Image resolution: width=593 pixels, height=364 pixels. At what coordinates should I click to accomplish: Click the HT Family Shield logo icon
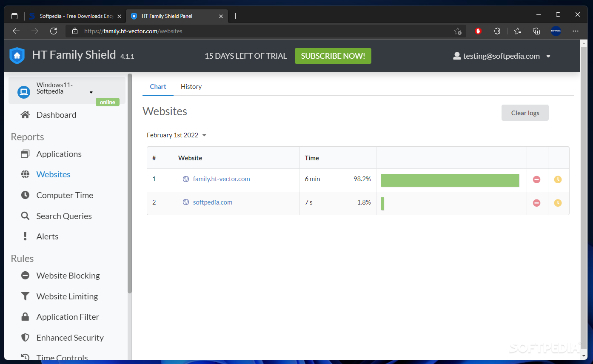pyautogui.click(x=17, y=56)
